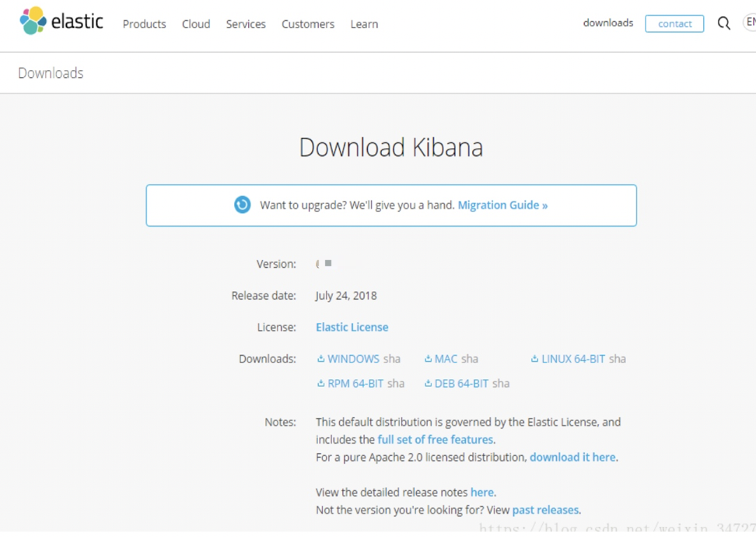Click the Release date: label
The image size is (756, 537).
tap(264, 295)
